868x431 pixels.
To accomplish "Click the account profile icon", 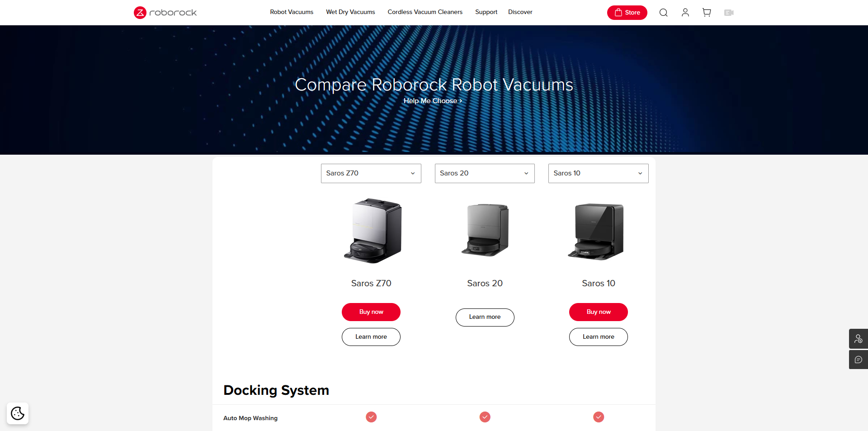I will [x=685, y=12].
